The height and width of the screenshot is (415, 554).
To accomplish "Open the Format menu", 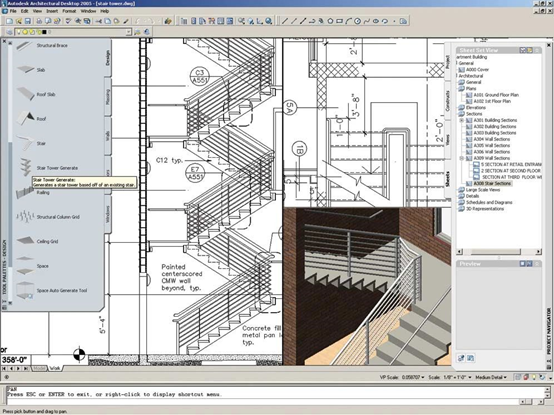I will click(69, 11).
